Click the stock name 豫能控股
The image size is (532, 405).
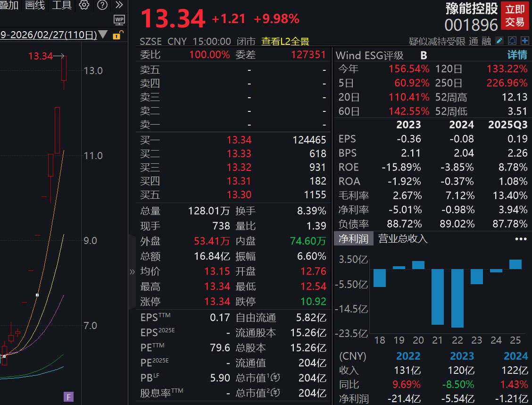click(472, 8)
